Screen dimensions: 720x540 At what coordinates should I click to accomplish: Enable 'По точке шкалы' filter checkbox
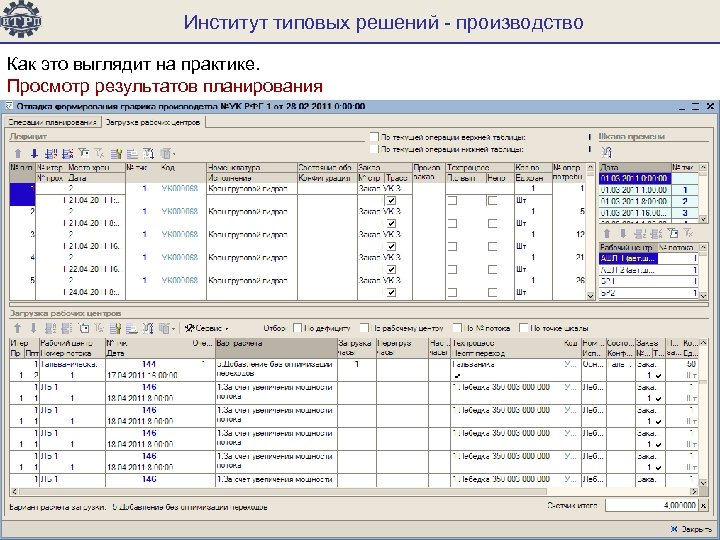523,328
